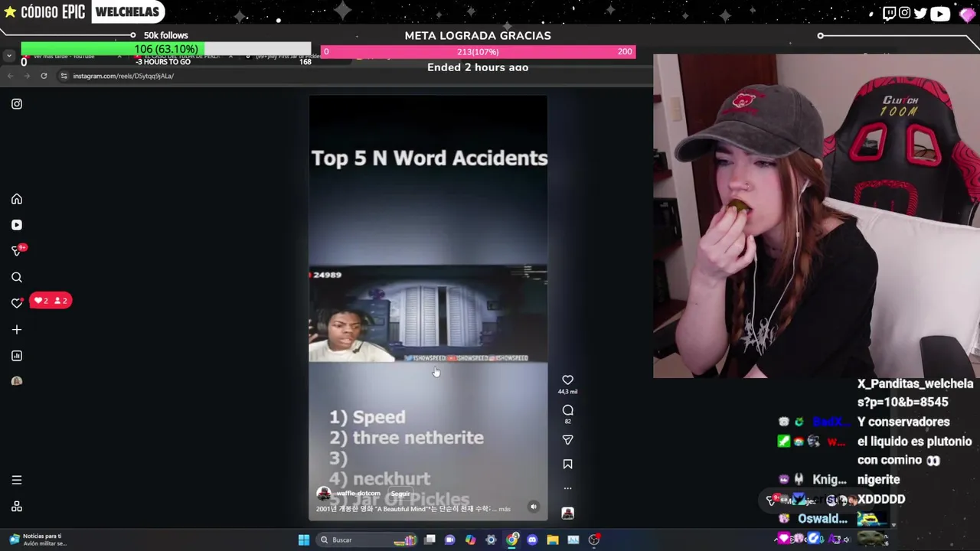This screenshot has height=551, width=980.
Task: Share reel via paper plane icon
Action: pyautogui.click(x=567, y=440)
